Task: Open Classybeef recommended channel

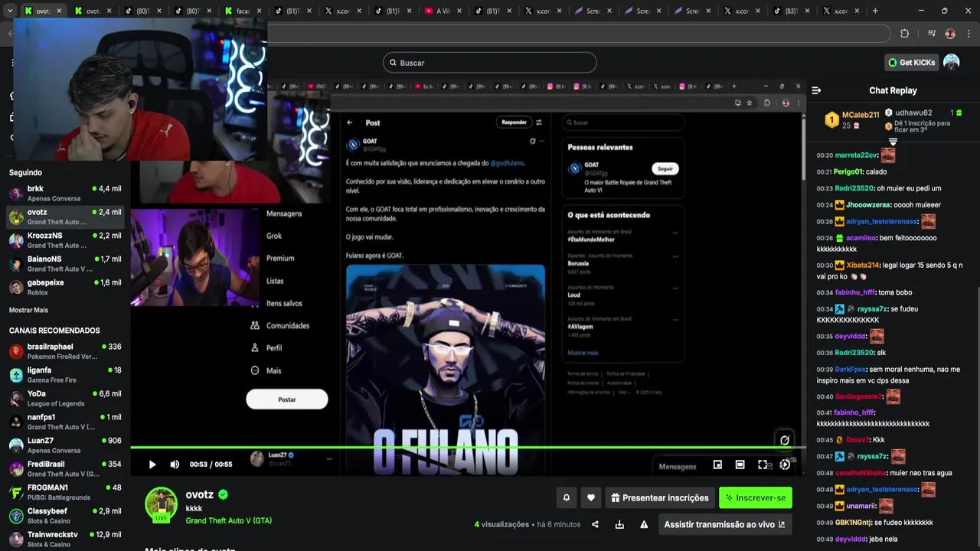Action: coord(65,516)
